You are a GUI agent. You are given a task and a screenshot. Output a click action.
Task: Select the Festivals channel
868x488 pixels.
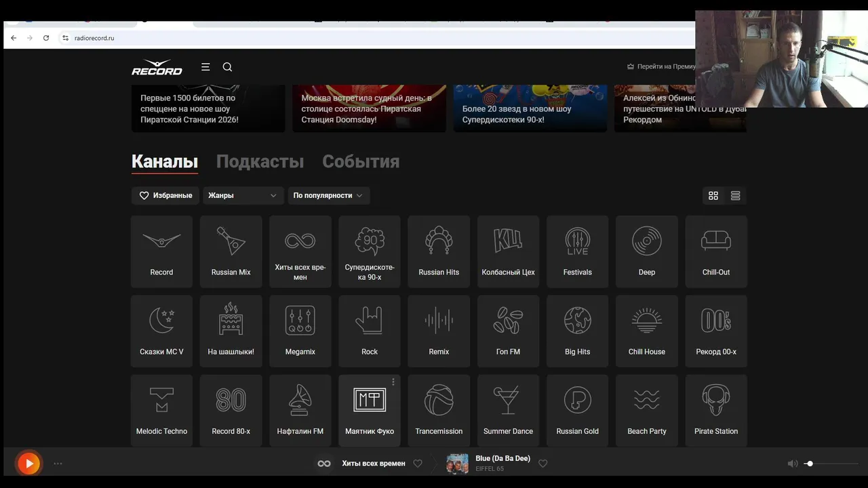pyautogui.click(x=578, y=251)
